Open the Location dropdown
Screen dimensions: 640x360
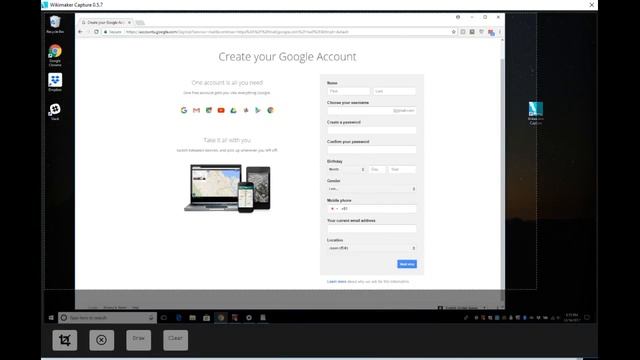[x=372, y=248]
